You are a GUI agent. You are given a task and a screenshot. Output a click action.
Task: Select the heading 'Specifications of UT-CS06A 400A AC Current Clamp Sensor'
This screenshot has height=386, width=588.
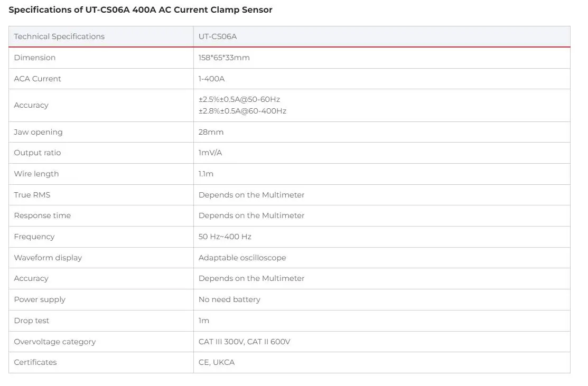click(x=140, y=10)
